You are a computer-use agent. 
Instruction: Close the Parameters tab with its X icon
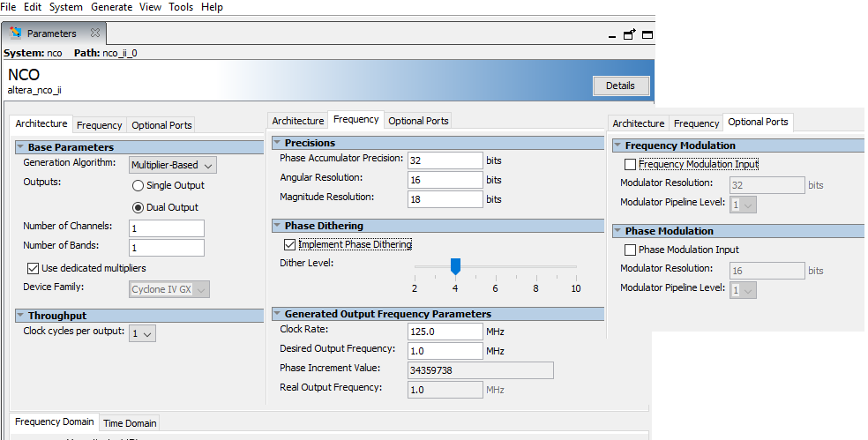point(95,33)
